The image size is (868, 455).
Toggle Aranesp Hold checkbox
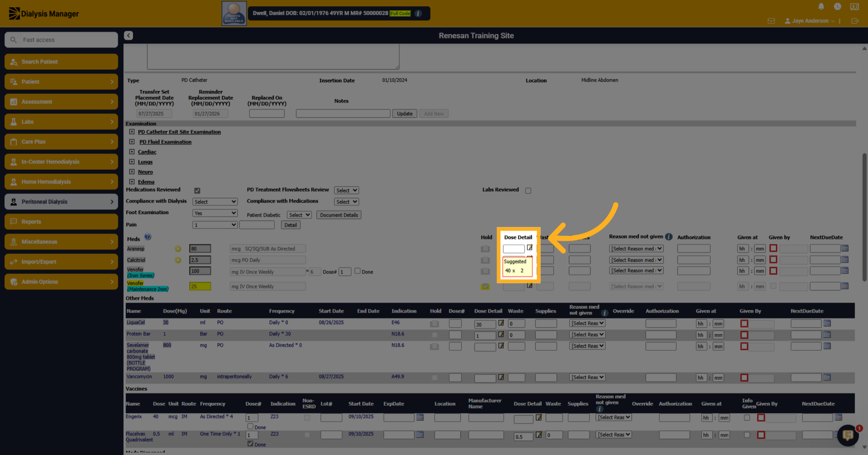485,249
